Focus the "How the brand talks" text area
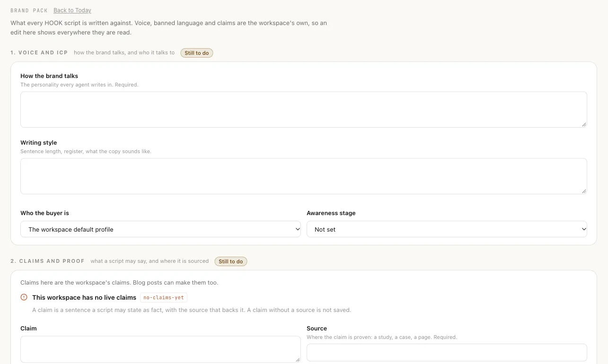The image size is (608, 364). [x=304, y=110]
